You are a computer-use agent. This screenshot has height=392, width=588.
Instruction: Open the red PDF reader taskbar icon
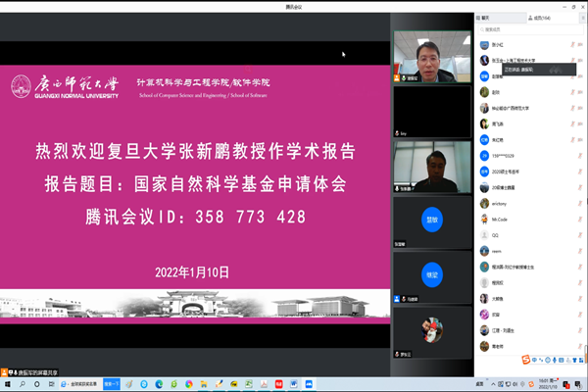pyautogui.click(x=278, y=384)
